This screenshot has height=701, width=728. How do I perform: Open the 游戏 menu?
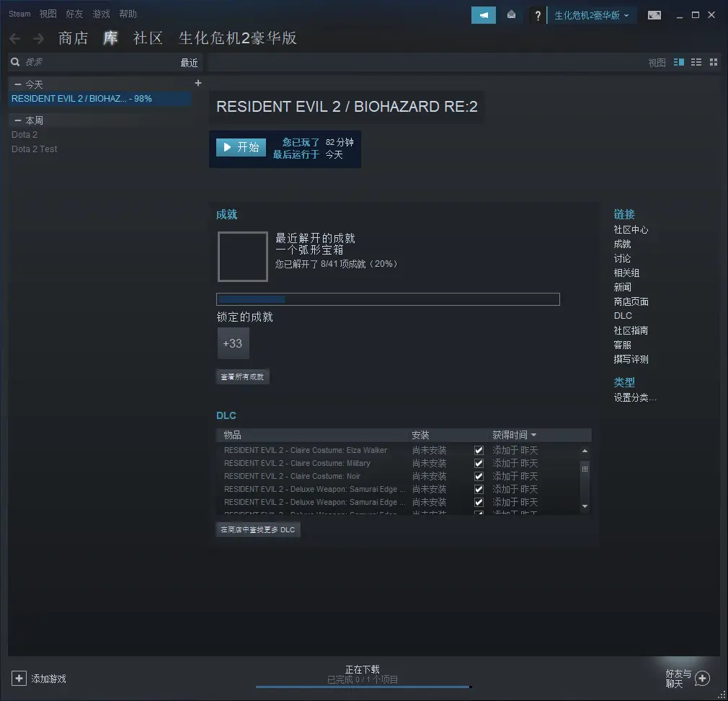click(x=101, y=14)
